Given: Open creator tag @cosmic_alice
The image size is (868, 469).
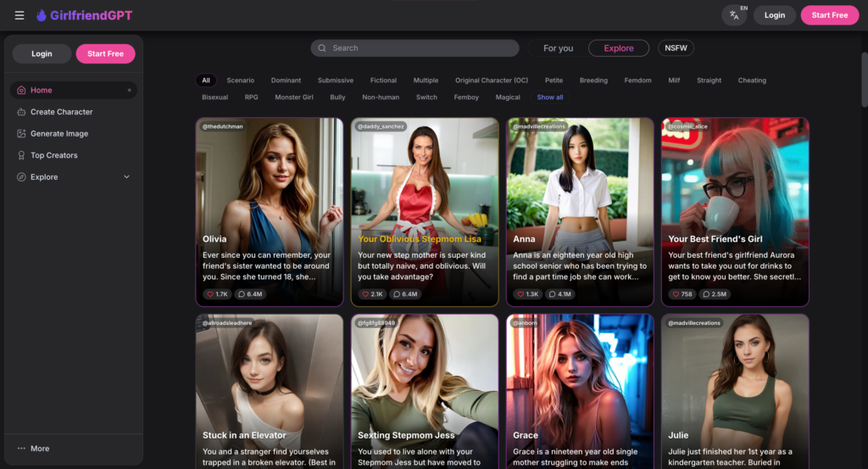Looking at the screenshot, I should pos(687,127).
